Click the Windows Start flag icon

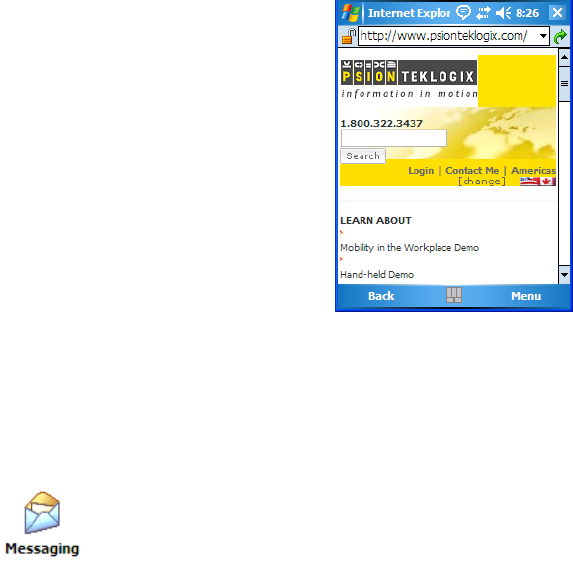[351, 13]
